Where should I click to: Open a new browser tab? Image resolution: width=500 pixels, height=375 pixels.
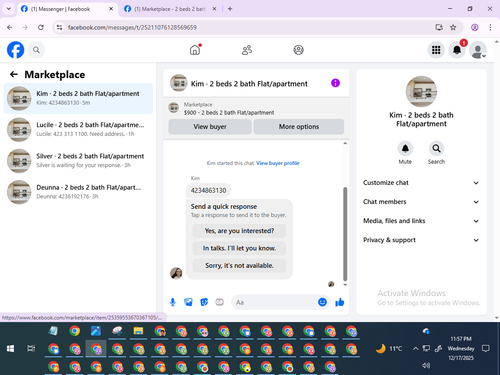pos(230,9)
